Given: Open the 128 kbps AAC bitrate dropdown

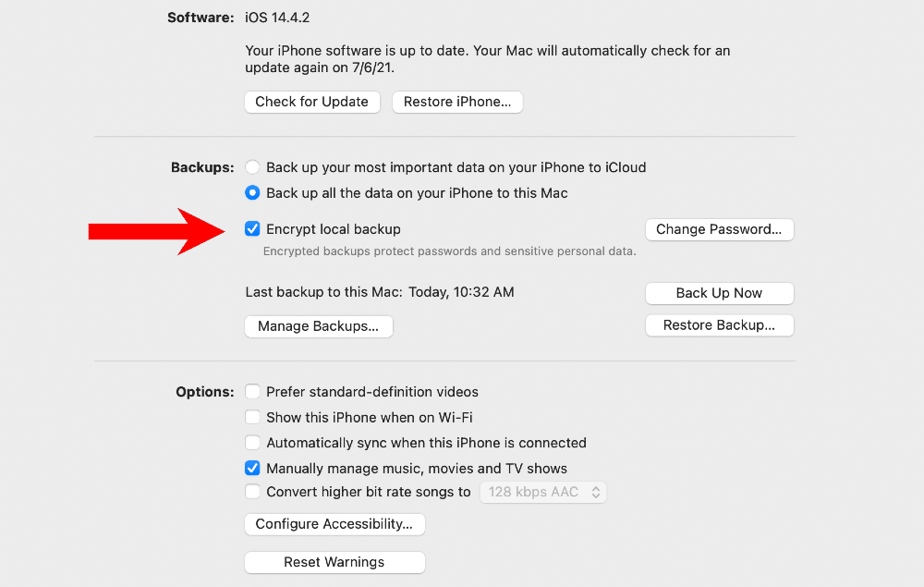Looking at the screenshot, I should coord(542,492).
